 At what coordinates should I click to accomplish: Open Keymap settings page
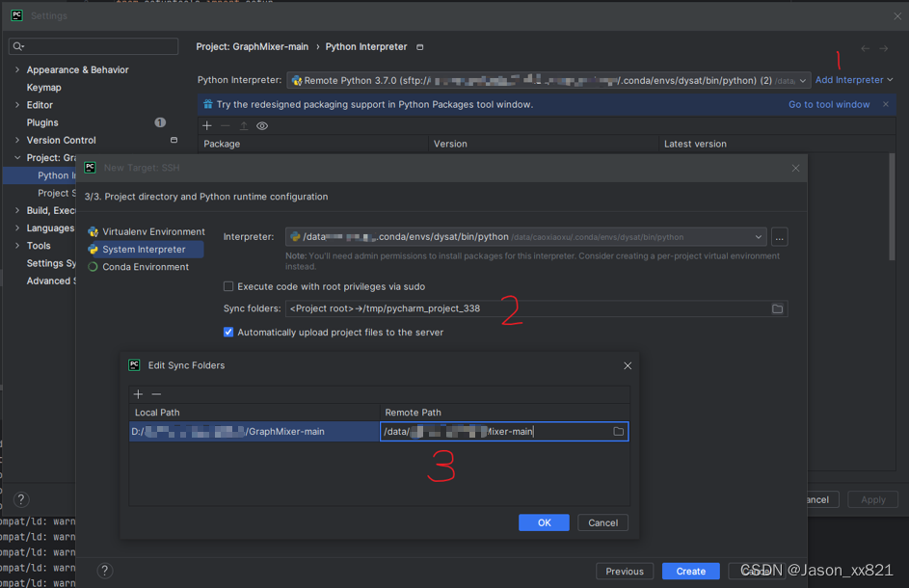[43, 88]
